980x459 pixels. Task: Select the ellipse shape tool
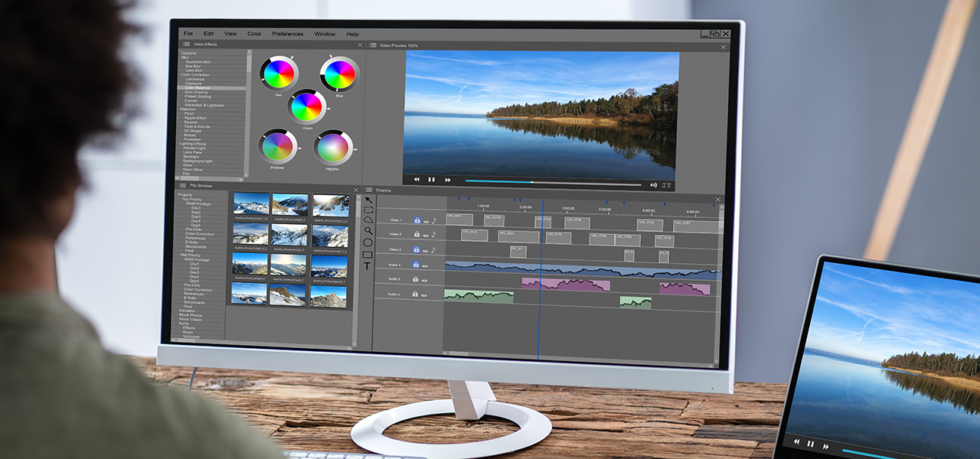[x=368, y=243]
